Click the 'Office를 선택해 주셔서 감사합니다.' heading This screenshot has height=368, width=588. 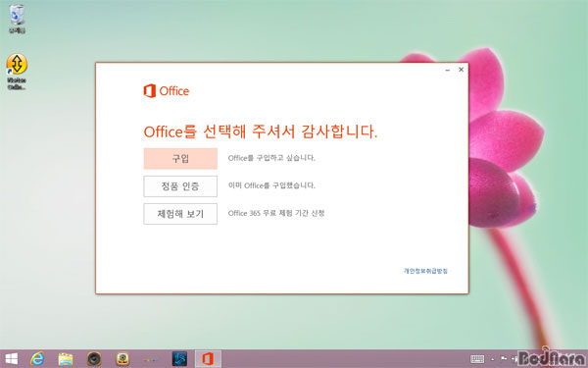coord(261,131)
